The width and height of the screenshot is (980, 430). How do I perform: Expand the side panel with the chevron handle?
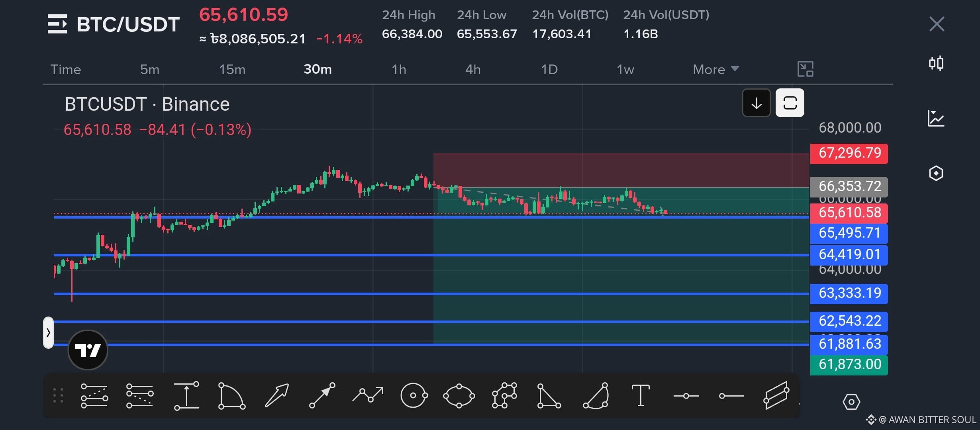pyautogui.click(x=48, y=332)
